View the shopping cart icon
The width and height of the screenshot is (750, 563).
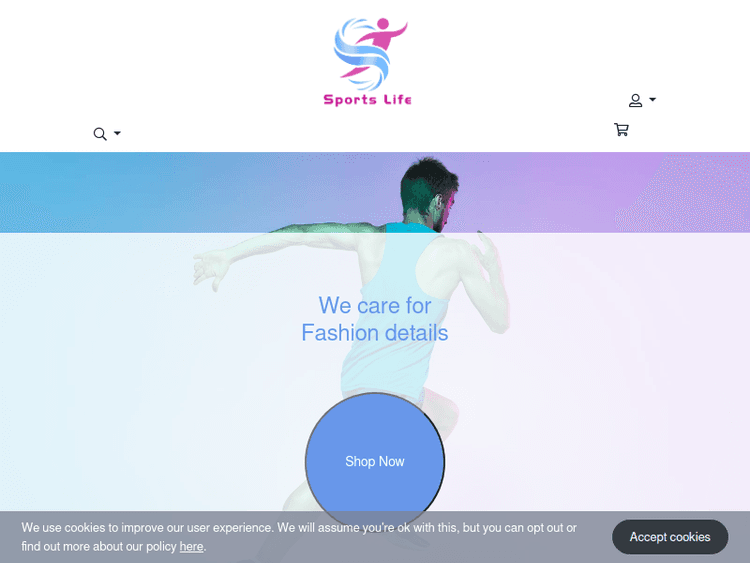[621, 130]
